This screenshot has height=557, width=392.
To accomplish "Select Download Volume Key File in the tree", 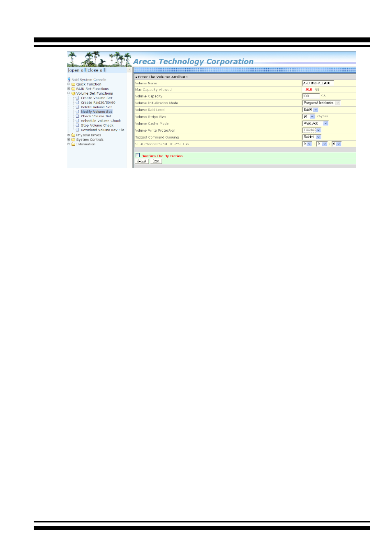I will [102, 130].
